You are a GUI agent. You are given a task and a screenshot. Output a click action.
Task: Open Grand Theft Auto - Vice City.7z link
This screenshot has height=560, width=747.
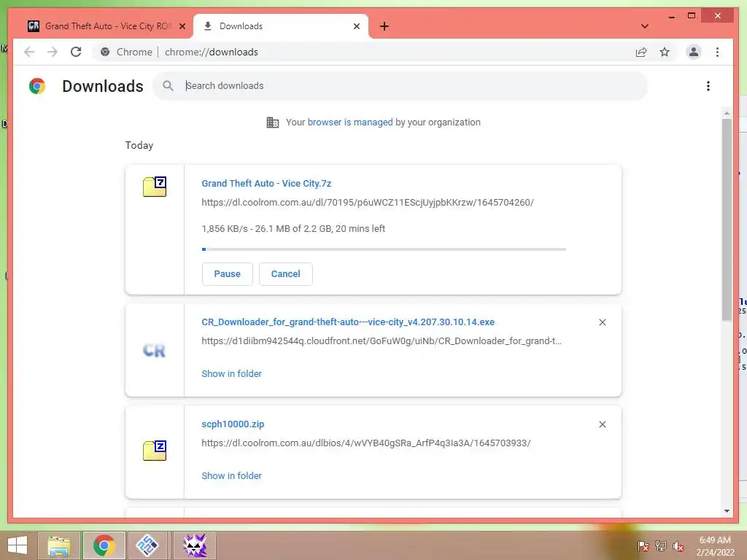266,183
